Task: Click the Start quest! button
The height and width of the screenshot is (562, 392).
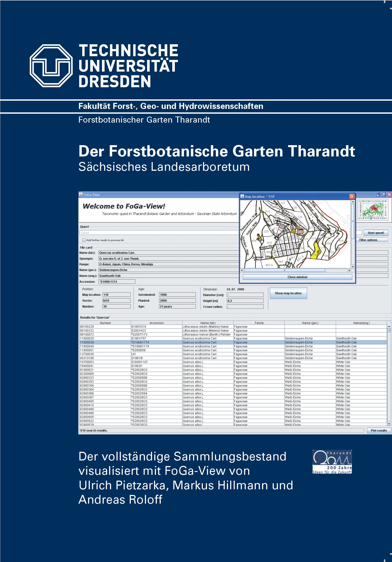Action: (x=376, y=233)
